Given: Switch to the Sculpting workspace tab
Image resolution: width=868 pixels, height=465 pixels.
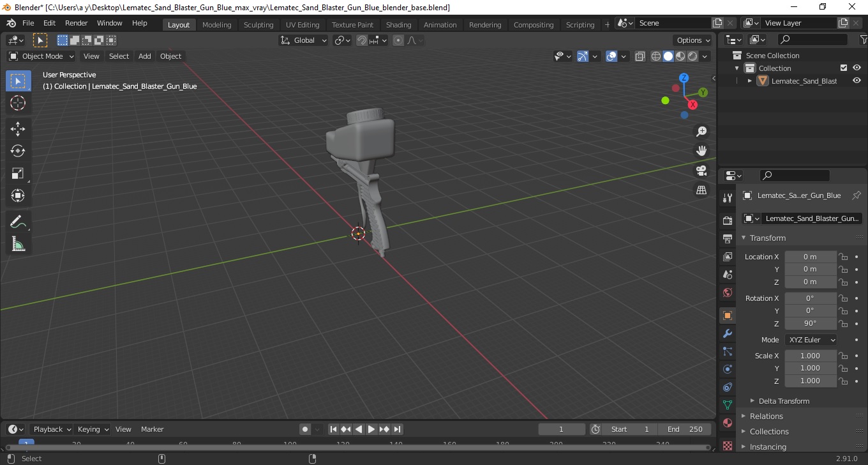Looking at the screenshot, I should [x=258, y=25].
